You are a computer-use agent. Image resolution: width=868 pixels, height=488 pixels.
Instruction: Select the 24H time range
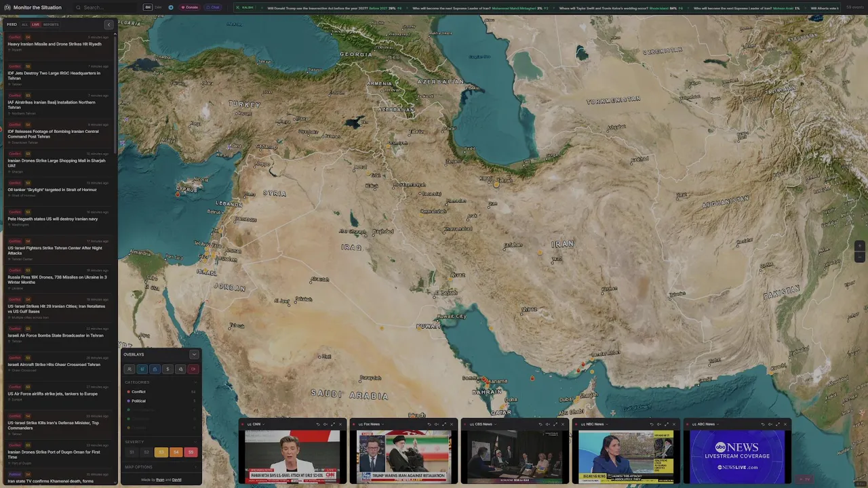[x=158, y=7]
